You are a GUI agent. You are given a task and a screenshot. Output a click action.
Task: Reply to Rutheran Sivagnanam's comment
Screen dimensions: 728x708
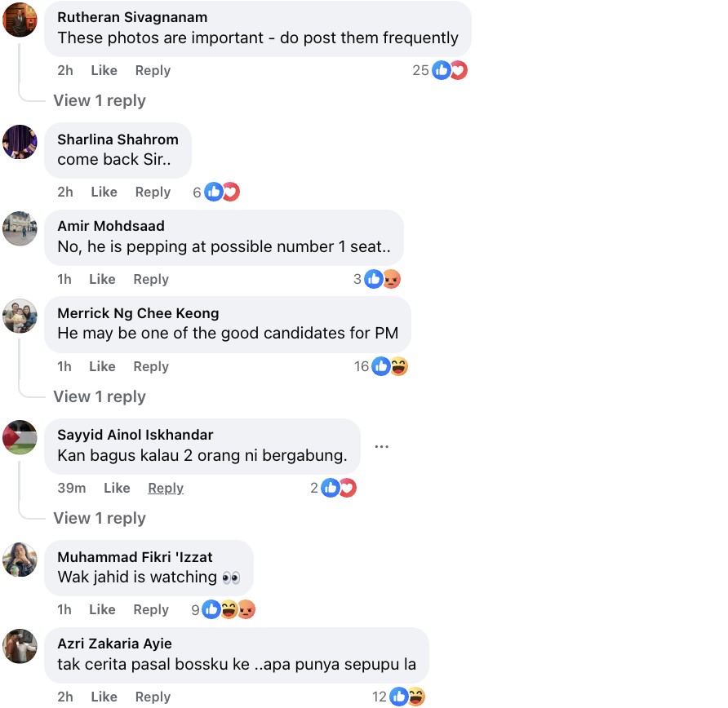click(x=153, y=71)
